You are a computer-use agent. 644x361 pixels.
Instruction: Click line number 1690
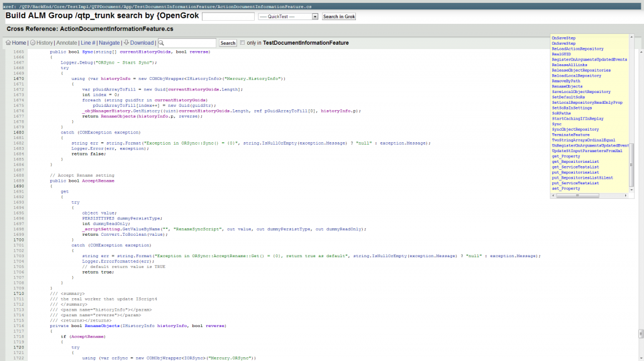(18, 186)
